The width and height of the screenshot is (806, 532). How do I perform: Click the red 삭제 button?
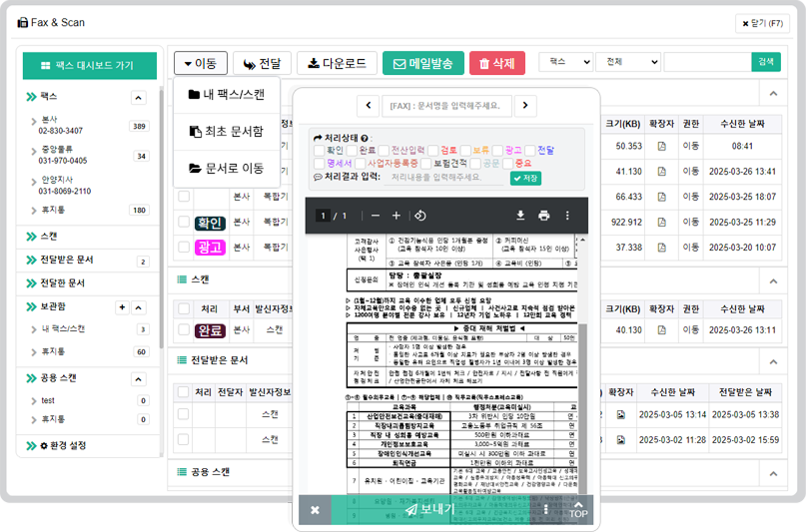(497, 64)
